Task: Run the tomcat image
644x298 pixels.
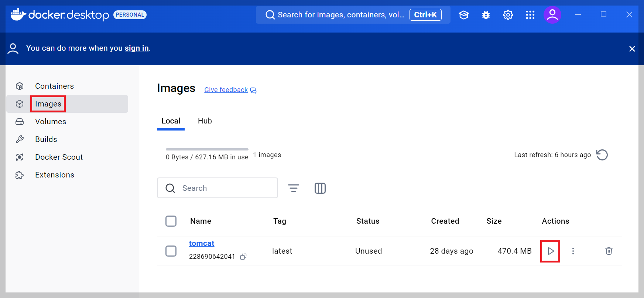Action: point(551,251)
